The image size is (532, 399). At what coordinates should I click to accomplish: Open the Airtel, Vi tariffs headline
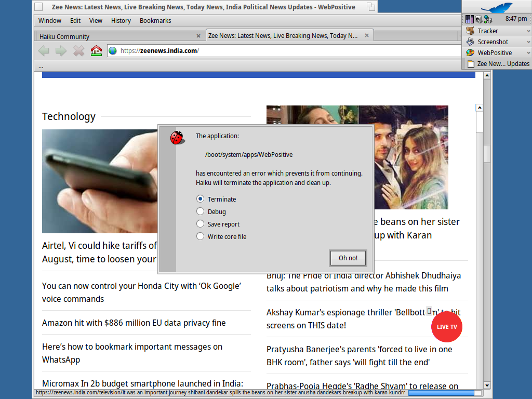(99, 252)
